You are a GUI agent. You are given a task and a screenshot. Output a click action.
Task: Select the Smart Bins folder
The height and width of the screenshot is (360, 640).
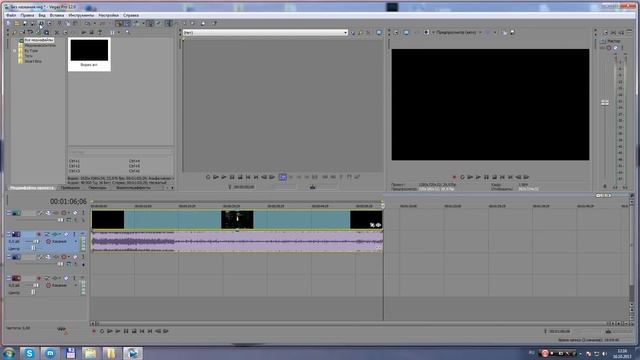coord(33,61)
